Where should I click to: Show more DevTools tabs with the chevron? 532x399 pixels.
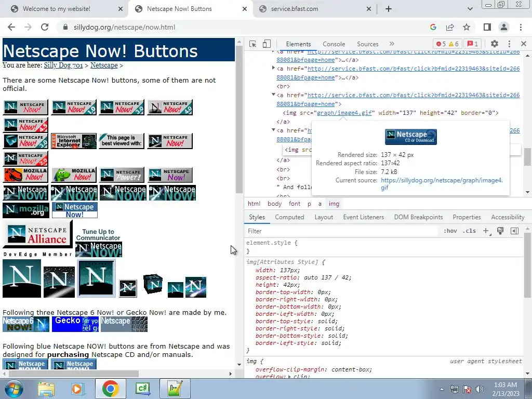pyautogui.click(x=392, y=44)
